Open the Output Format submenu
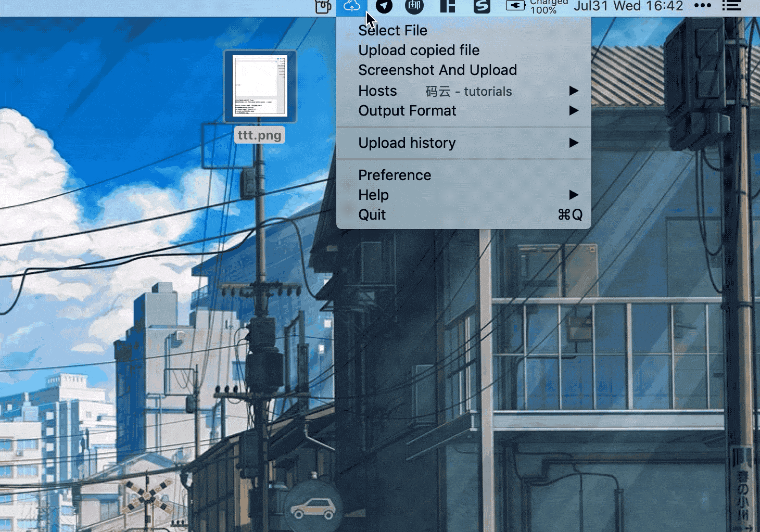Image resolution: width=760 pixels, height=532 pixels. coord(464,110)
